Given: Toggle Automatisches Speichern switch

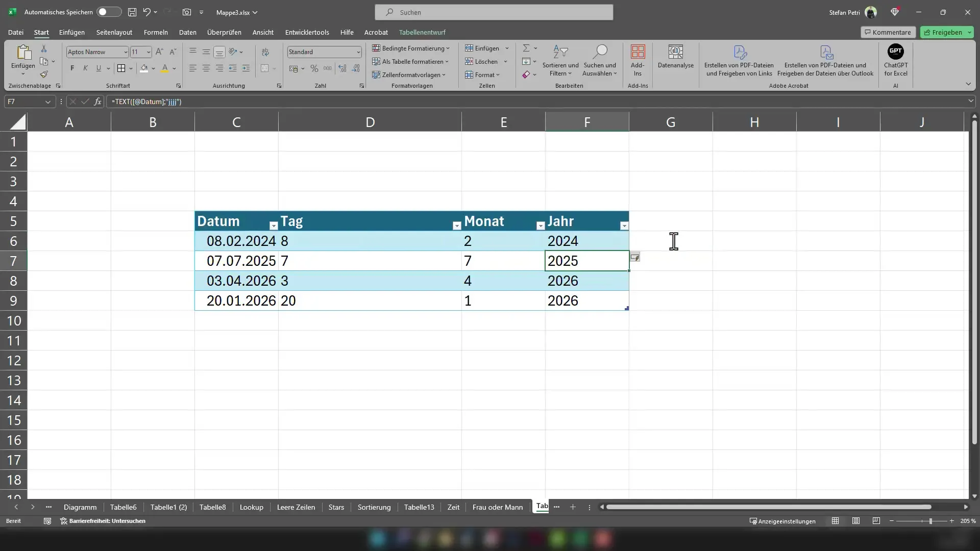Looking at the screenshot, I should point(104,12).
